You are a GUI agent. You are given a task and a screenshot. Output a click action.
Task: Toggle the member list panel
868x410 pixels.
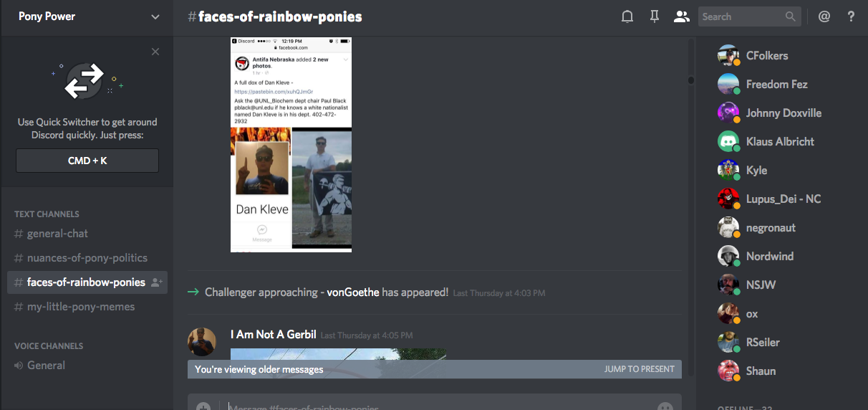click(681, 16)
